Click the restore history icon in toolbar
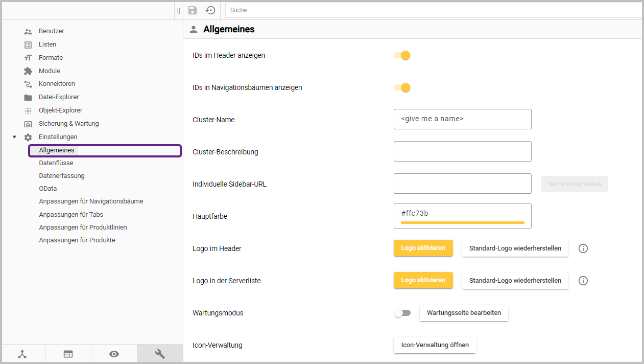 210,10
